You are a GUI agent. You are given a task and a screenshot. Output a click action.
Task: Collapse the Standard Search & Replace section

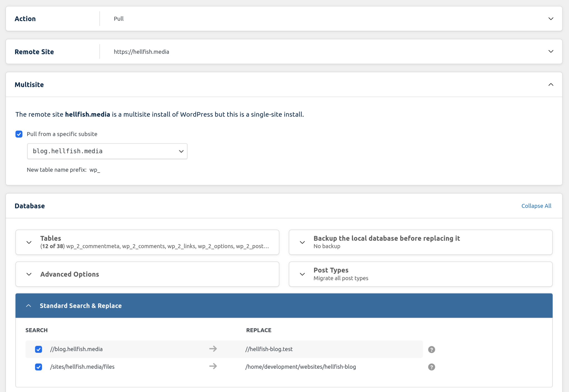[x=81, y=306]
